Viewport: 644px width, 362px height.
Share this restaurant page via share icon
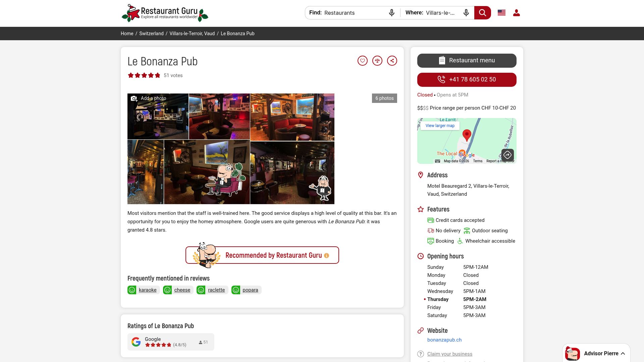point(392,61)
